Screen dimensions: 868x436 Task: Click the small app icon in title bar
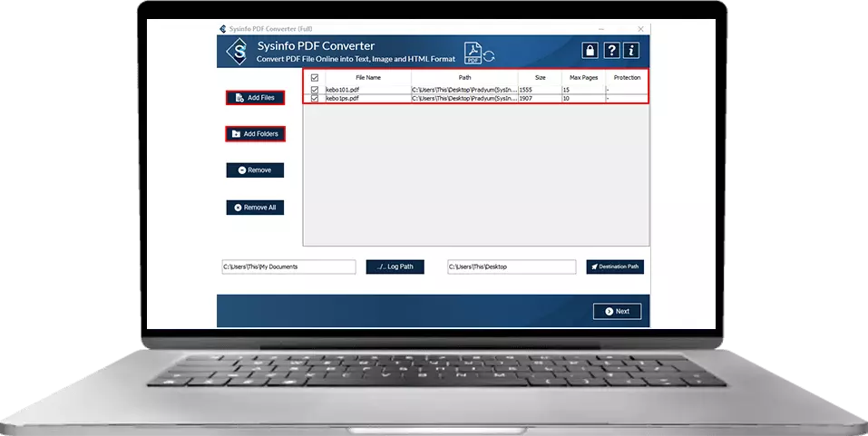click(222, 29)
